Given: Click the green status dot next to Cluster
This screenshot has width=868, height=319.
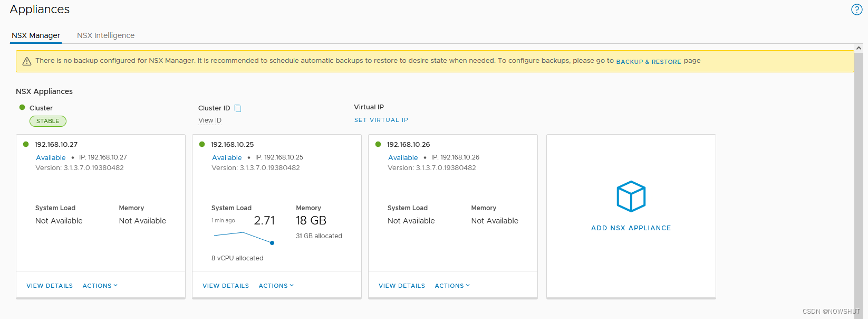Looking at the screenshot, I should 22,107.
